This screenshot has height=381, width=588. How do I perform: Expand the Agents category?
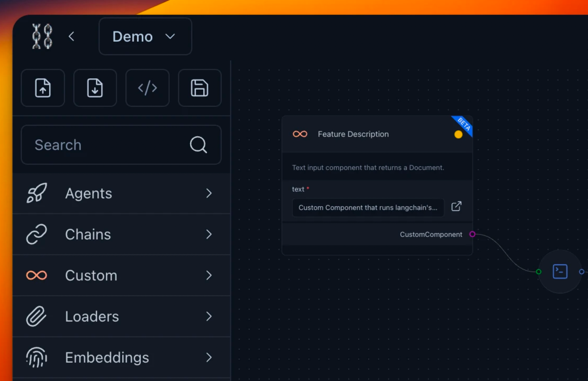[x=121, y=193]
